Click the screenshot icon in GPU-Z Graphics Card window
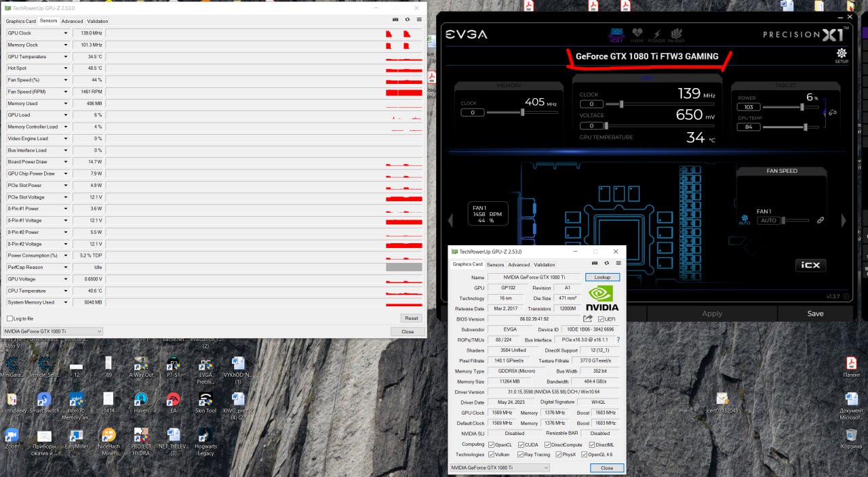Viewport: 868px width, 477px height. (x=595, y=263)
